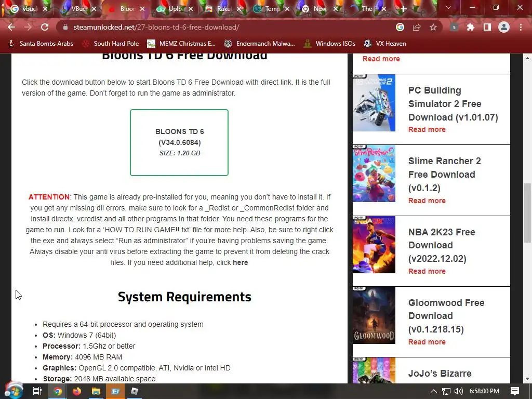Open Windows ISOs bookmark
Screen dimensions: 532x399
(x=330, y=44)
